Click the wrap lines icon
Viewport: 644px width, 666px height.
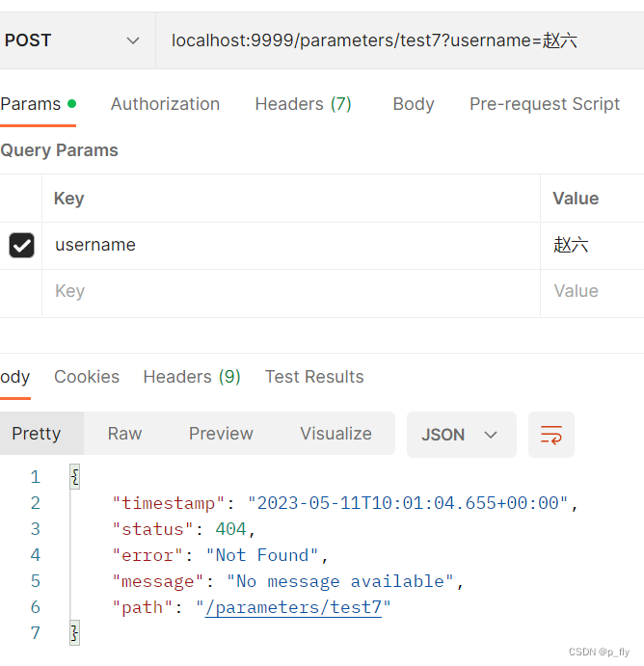(551, 435)
